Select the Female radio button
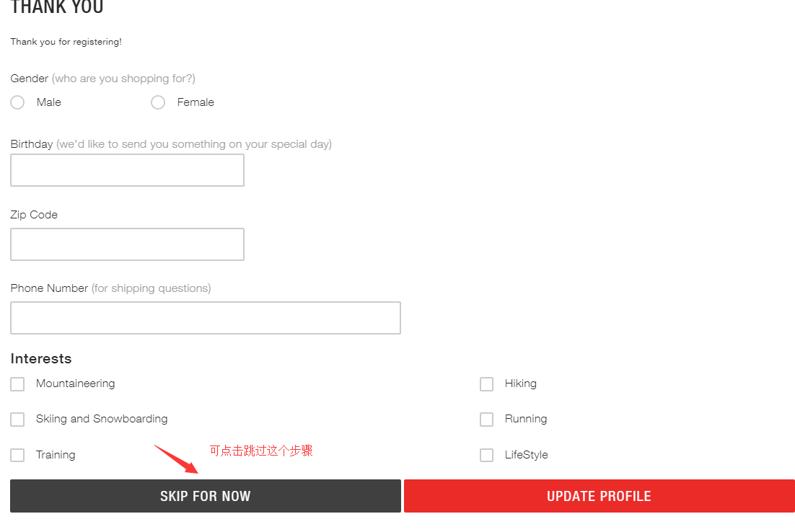This screenshot has width=795, height=532. 158,102
